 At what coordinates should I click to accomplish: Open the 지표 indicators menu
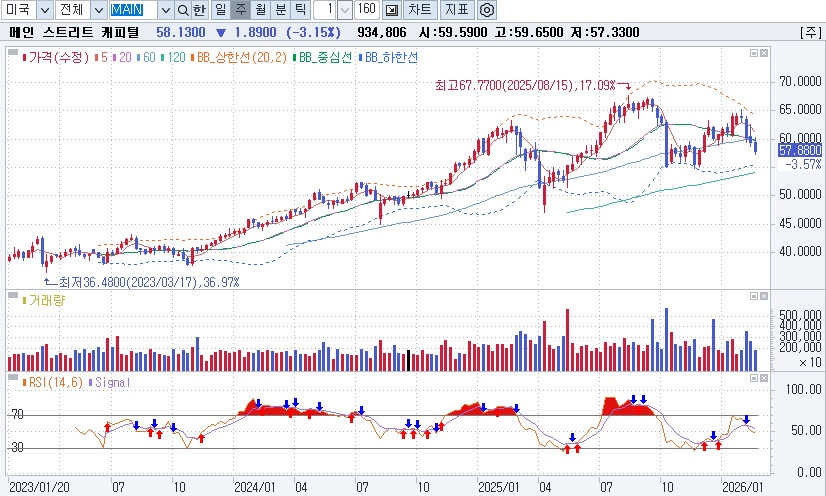[x=456, y=10]
